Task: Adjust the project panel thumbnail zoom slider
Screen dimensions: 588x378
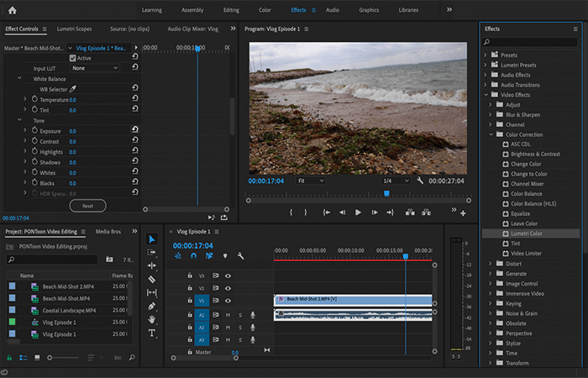Action: click(x=63, y=358)
